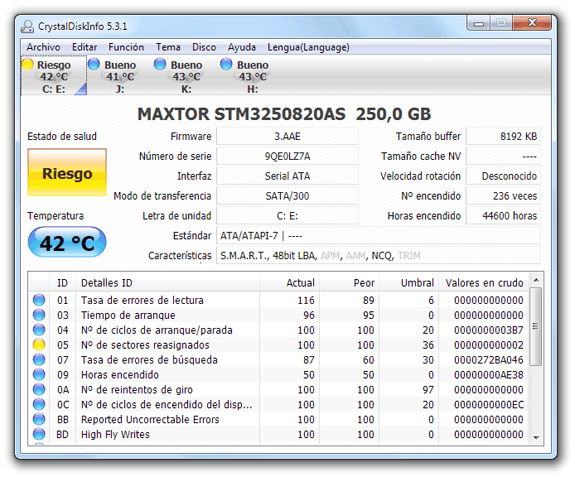The image size is (575, 477).
Task: Click the Características field with S.M.A.R.T.
Action: (378, 255)
